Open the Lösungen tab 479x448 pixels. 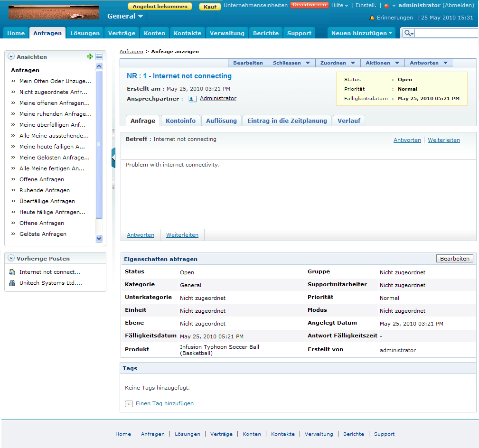click(85, 33)
